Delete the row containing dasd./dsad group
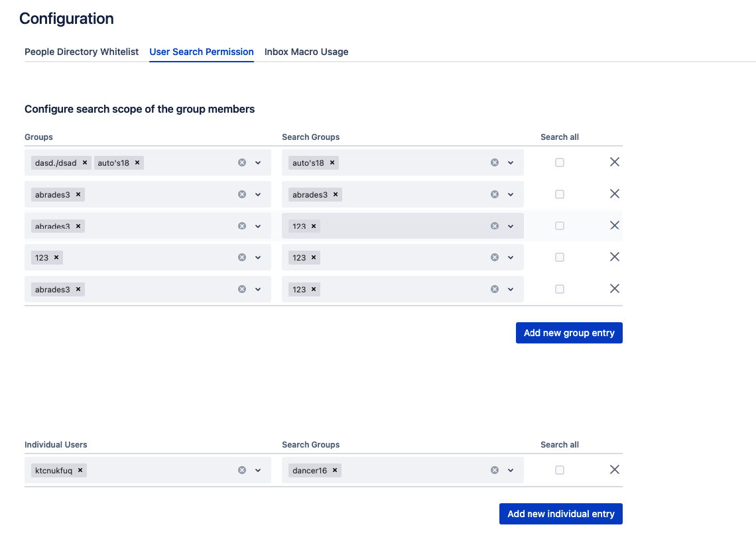 [614, 162]
